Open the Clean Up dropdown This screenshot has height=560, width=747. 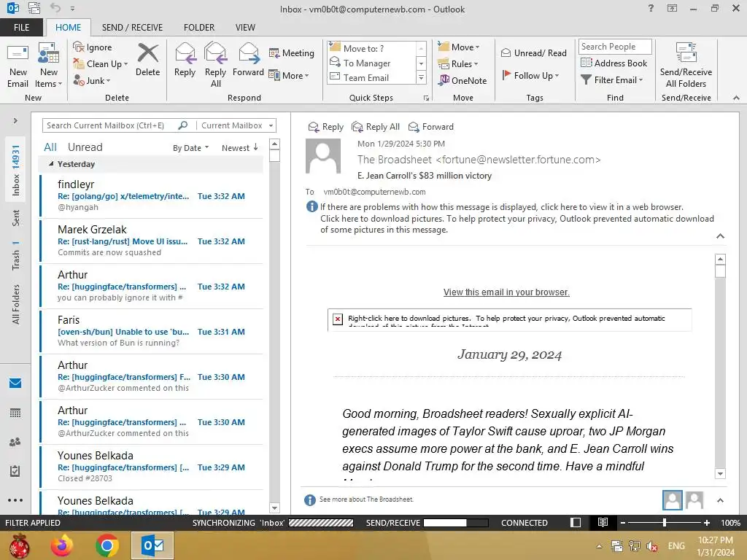[100, 64]
